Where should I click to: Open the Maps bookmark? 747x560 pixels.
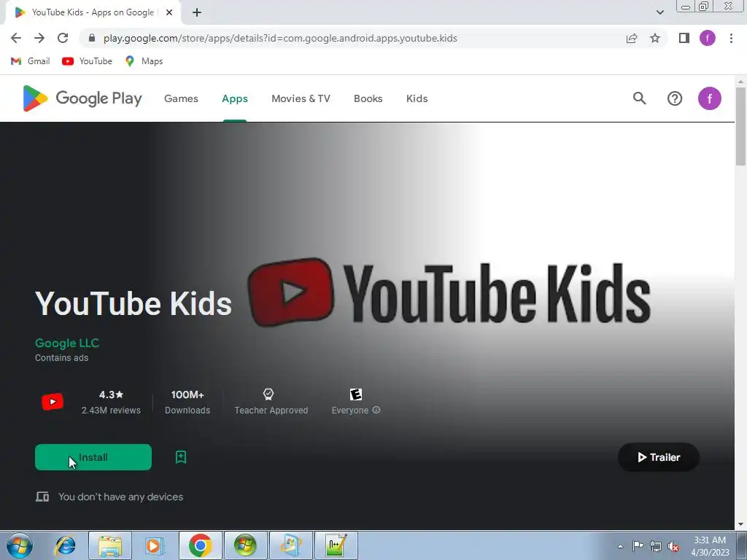(144, 61)
